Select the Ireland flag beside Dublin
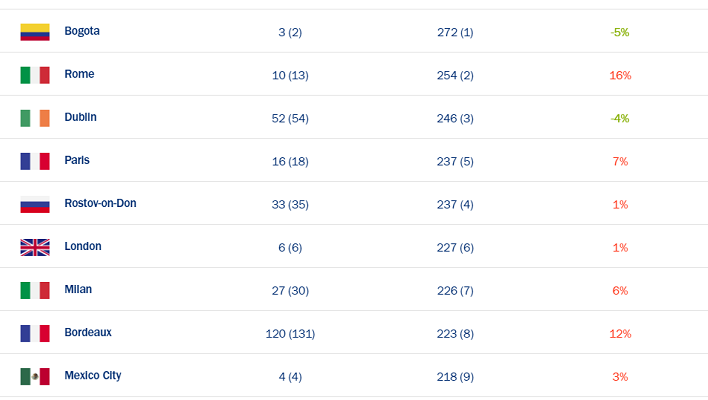This screenshot has height=400, width=708. coord(35,118)
